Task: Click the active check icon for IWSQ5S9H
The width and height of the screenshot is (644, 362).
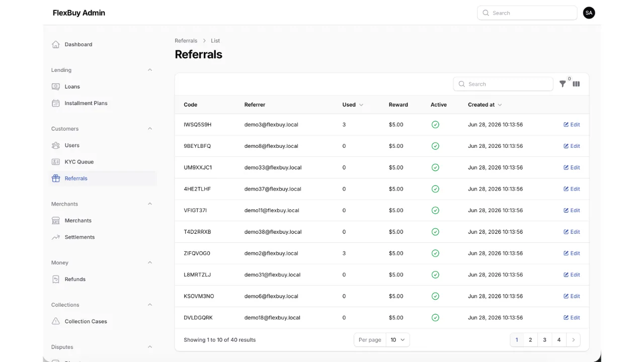Action: [x=435, y=125]
